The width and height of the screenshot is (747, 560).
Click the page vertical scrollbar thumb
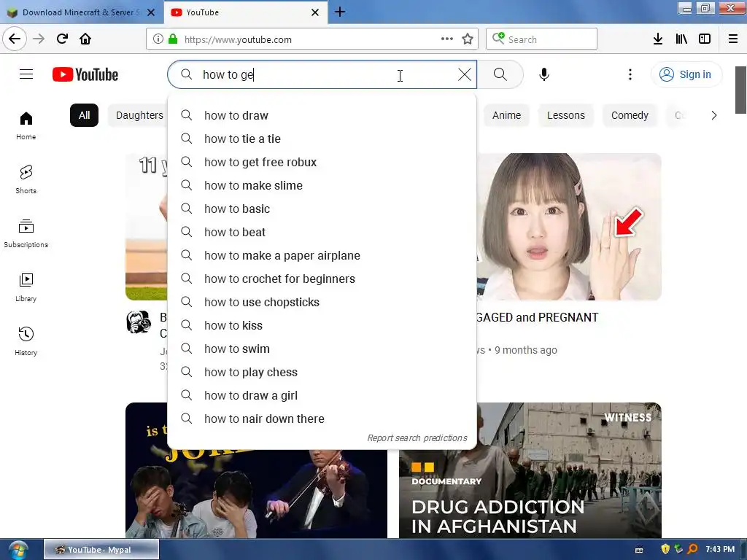click(740, 90)
